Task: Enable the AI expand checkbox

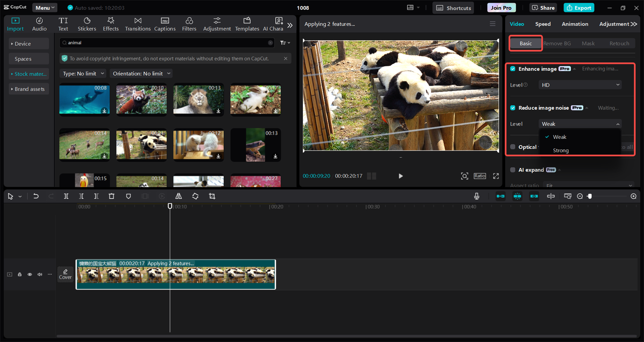Action: pos(513,170)
